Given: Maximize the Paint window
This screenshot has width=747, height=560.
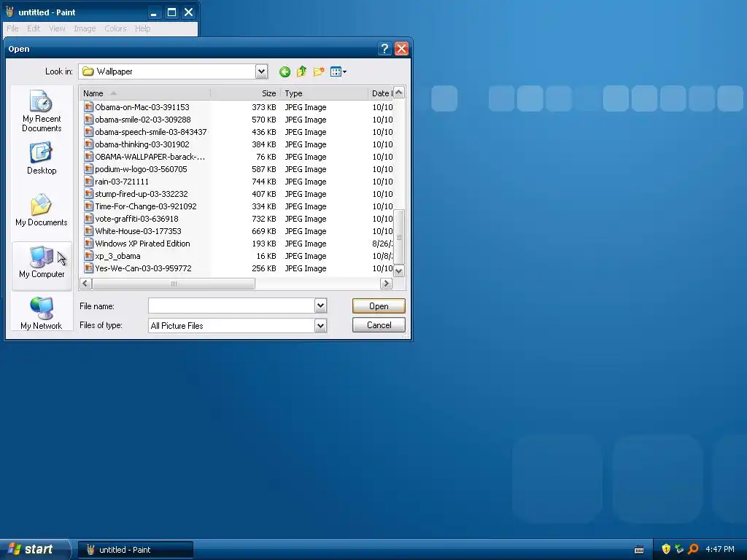Looking at the screenshot, I should click(171, 12).
